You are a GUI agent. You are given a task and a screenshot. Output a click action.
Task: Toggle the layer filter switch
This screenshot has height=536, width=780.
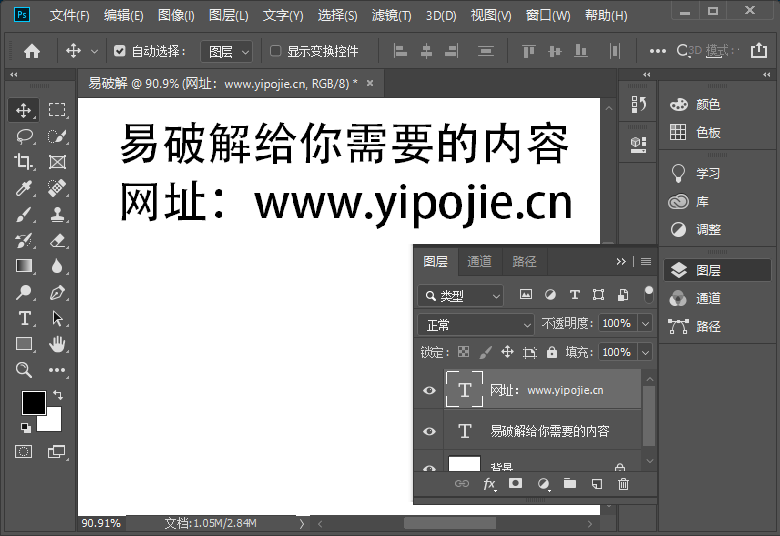pyautogui.click(x=648, y=295)
